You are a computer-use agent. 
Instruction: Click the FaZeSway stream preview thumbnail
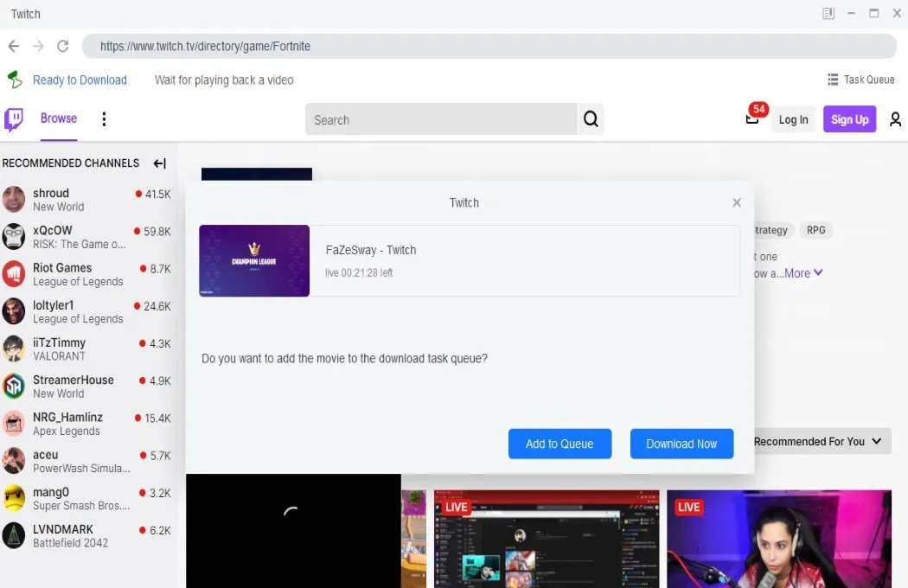(x=254, y=260)
